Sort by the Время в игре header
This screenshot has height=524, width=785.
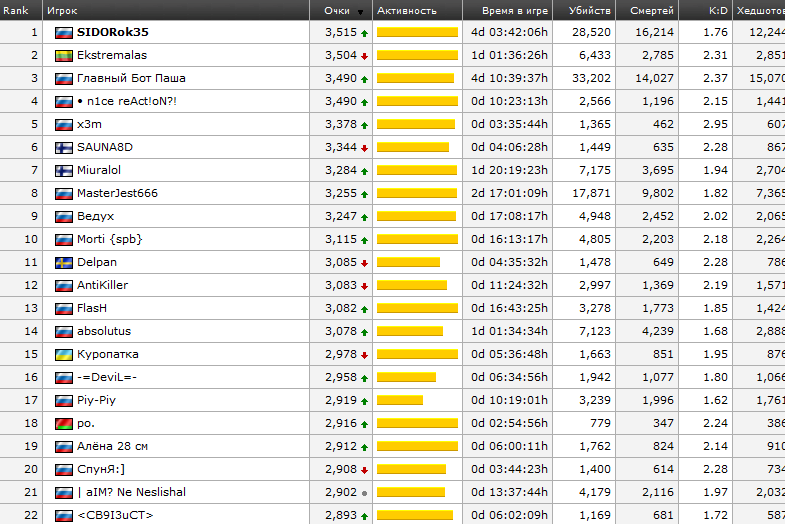click(515, 10)
